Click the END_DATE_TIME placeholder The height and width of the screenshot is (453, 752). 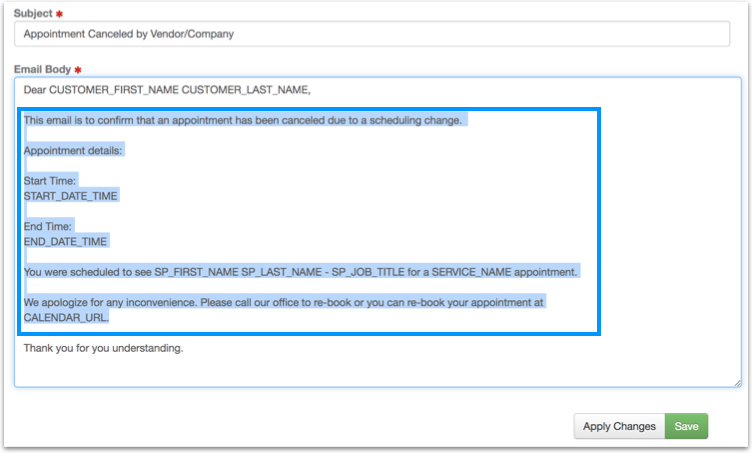coord(66,241)
